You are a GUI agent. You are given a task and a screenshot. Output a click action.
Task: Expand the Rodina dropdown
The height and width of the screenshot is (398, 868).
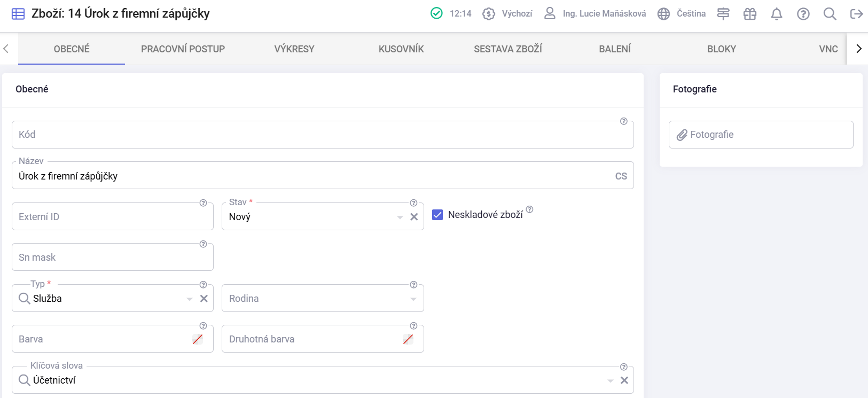tap(413, 299)
